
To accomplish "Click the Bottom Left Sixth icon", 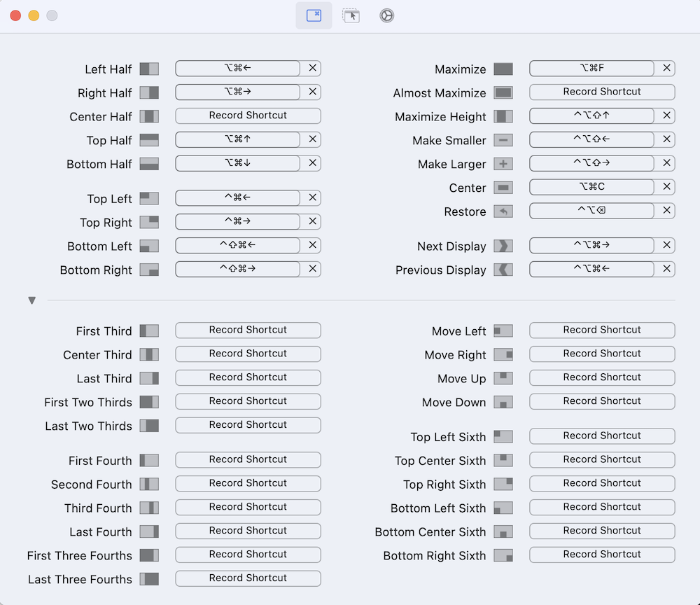I will click(503, 507).
